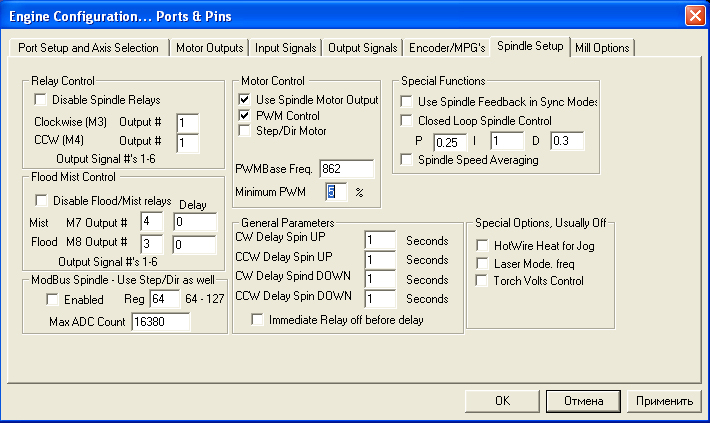Switch to the Mill Options tab
The width and height of the screenshot is (710, 423).
(x=602, y=48)
